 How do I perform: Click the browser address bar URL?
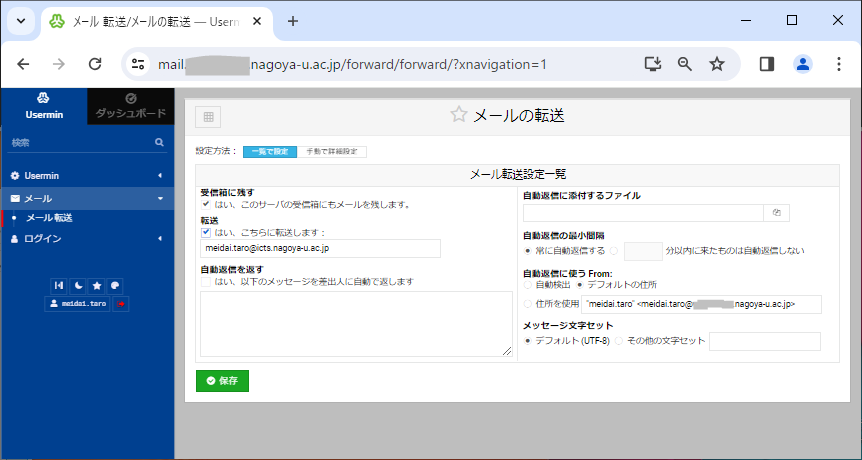point(352,64)
